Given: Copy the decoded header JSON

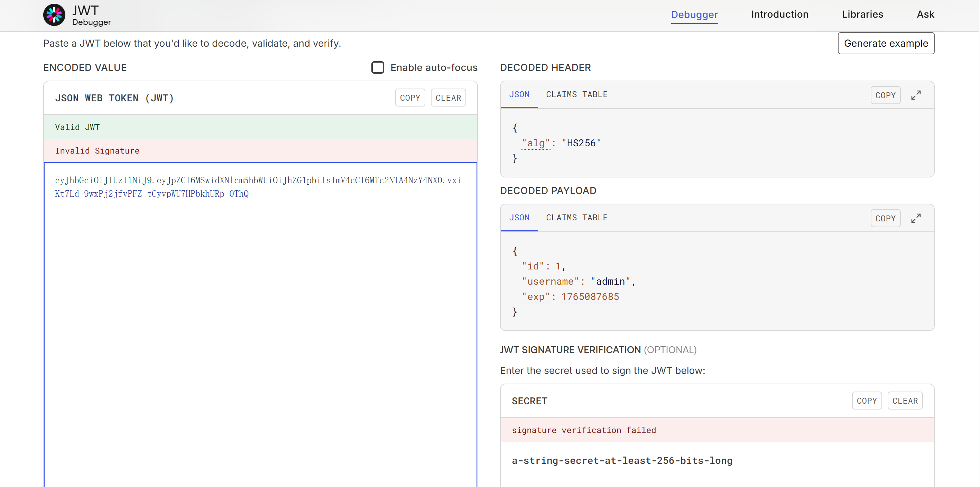Looking at the screenshot, I should click(x=885, y=95).
